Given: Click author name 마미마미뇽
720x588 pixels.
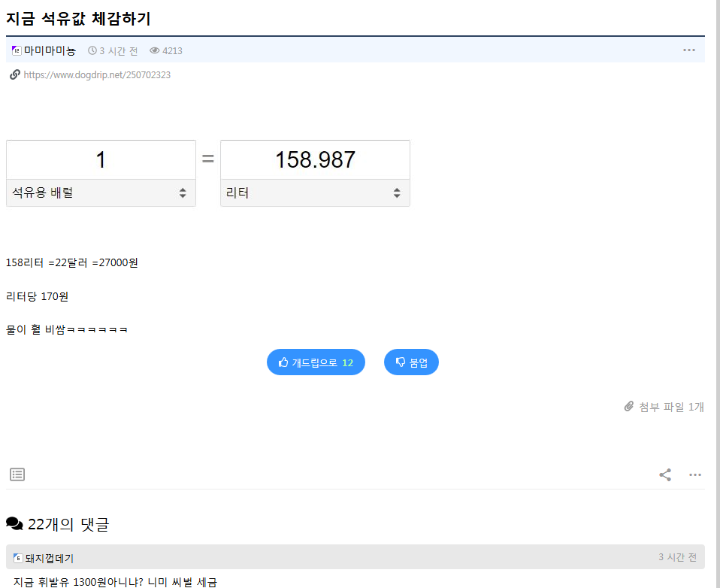Looking at the screenshot, I should click(50, 51).
